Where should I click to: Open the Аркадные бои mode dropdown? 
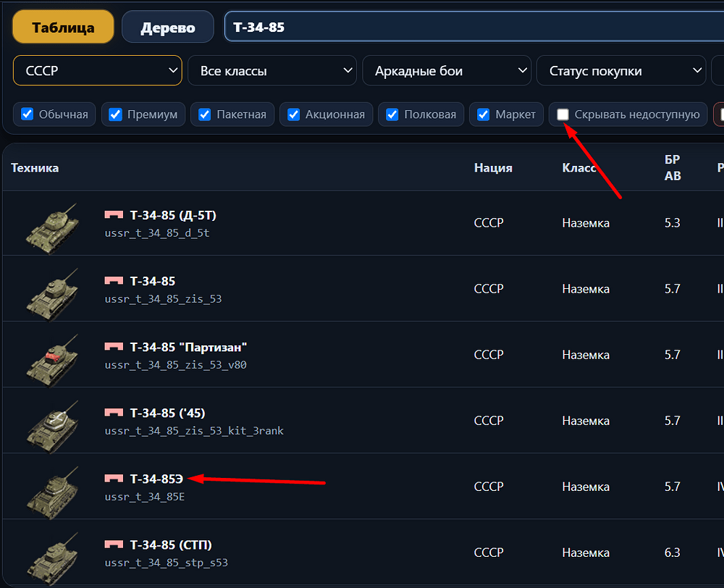[447, 71]
